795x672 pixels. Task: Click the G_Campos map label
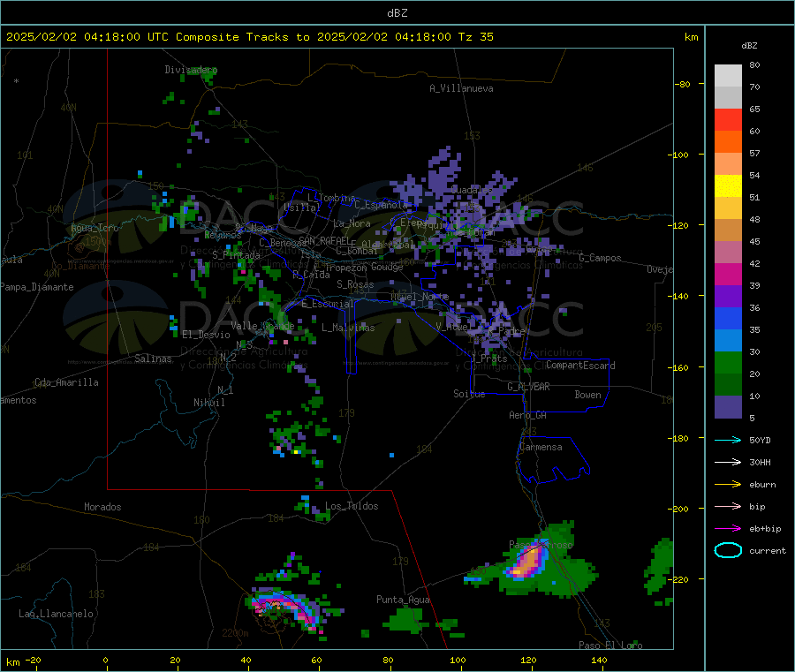[x=600, y=258]
